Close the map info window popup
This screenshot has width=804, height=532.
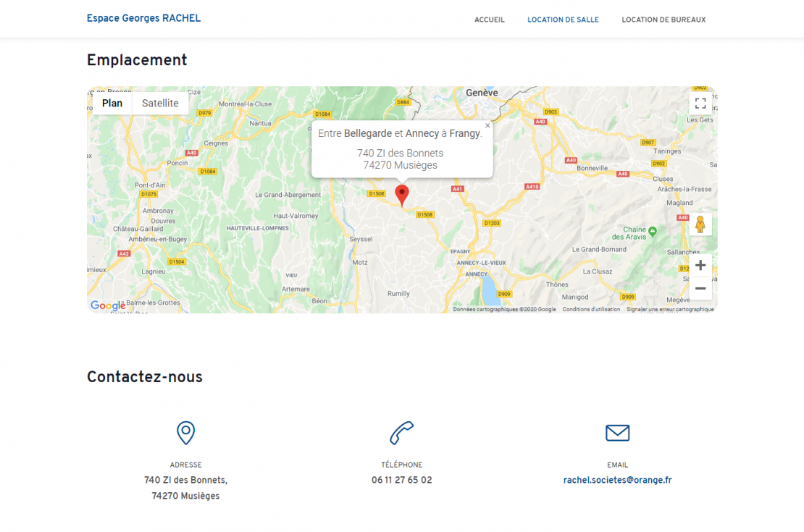487,125
